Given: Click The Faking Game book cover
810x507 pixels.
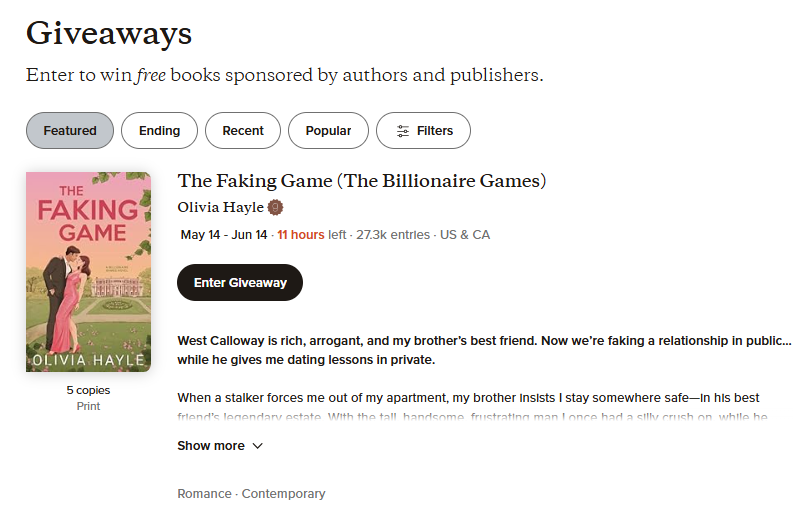Looking at the screenshot, I should [88, 272].
